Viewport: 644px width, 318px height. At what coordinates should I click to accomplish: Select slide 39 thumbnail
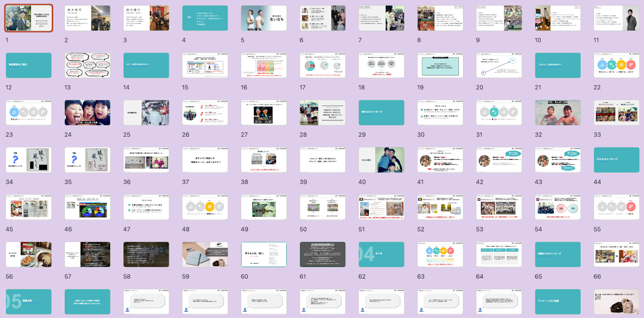[322, 160]
